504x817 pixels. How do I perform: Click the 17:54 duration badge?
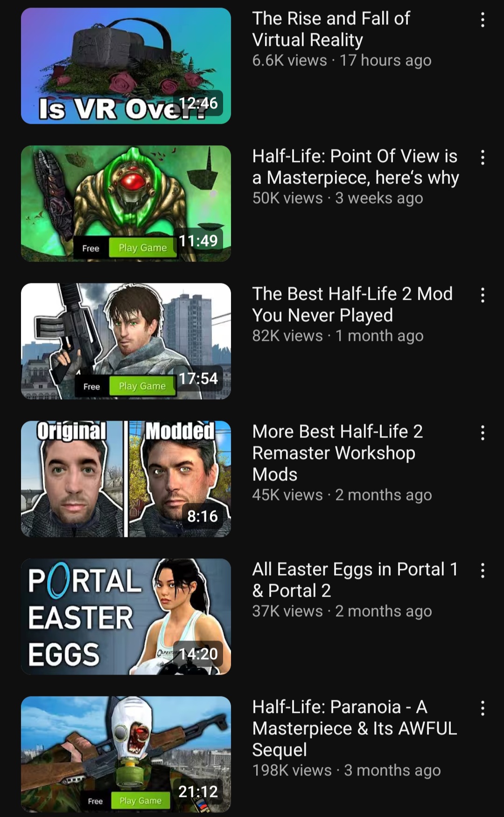198,378
